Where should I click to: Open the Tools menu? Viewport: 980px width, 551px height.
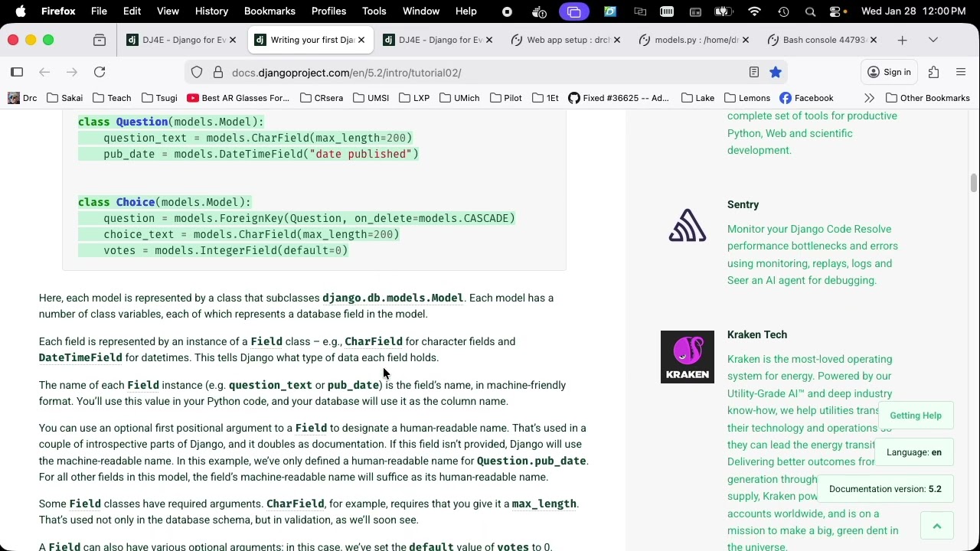click(x=374, y=11)
